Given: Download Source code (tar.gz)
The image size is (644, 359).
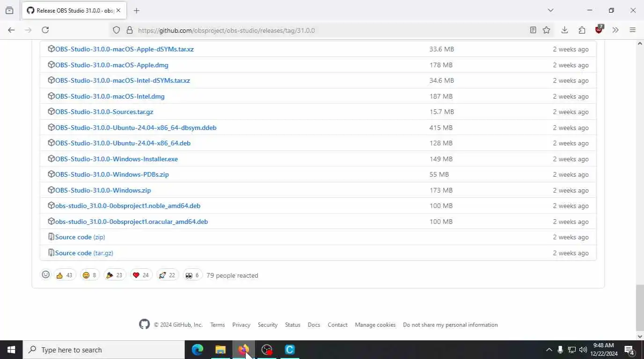Looking at the screenshot, I should pyautogui.click(x=84, y=253).
